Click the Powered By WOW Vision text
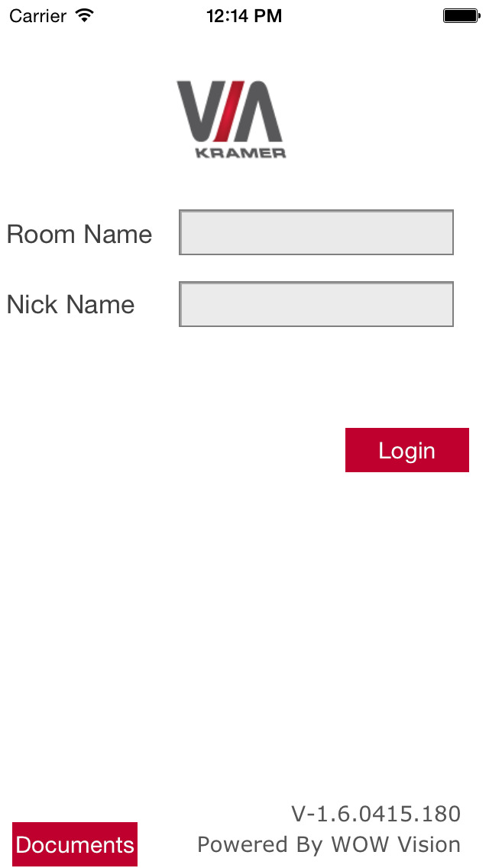 click(329, 845)
